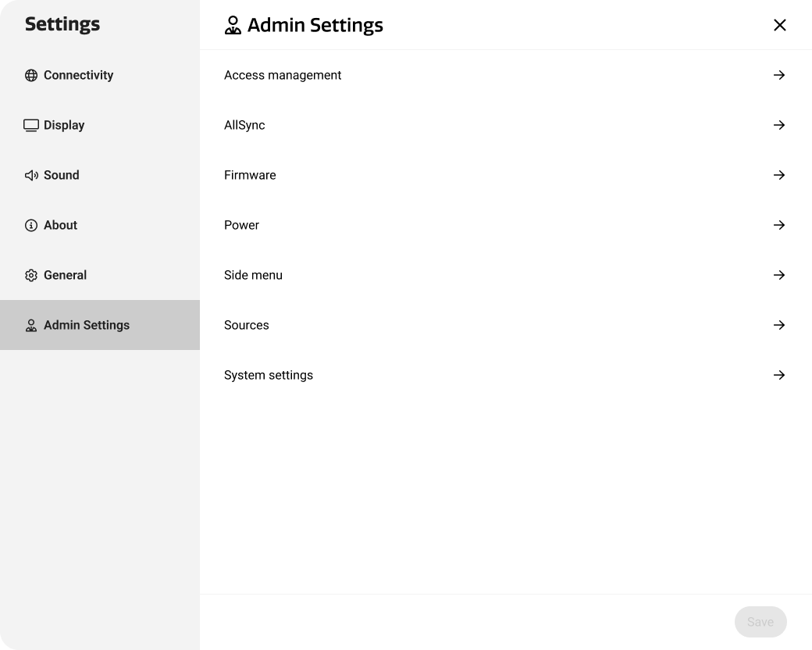
Task: Open the Firmware settings arrow
Action: (x=779, y=175)
